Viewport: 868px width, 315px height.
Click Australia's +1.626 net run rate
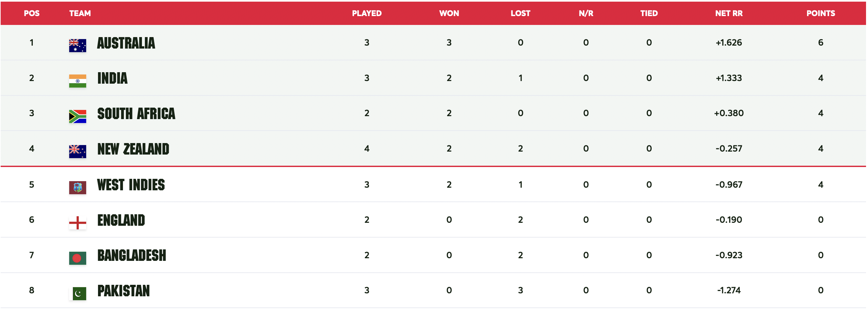click(x=728, y=43)
